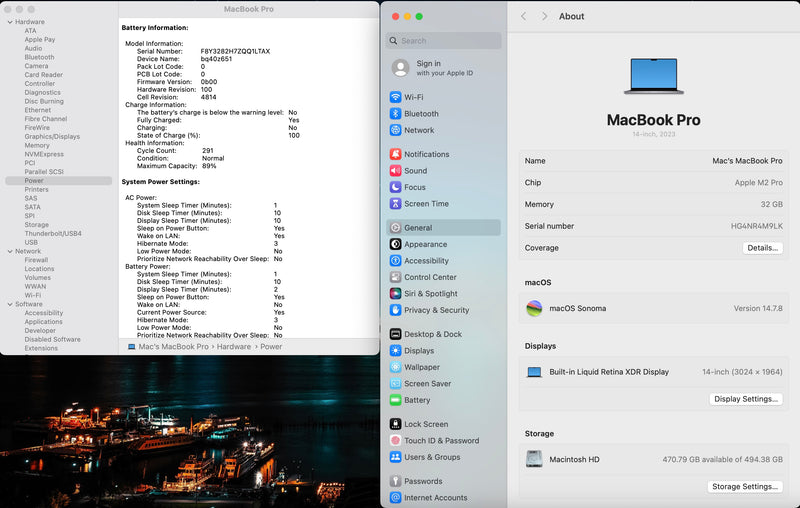Image resolution: width=800 pixels, height=508 pixels.
Task: Select the Siri & Spotlight icon
Action: [x=395, y=293]
